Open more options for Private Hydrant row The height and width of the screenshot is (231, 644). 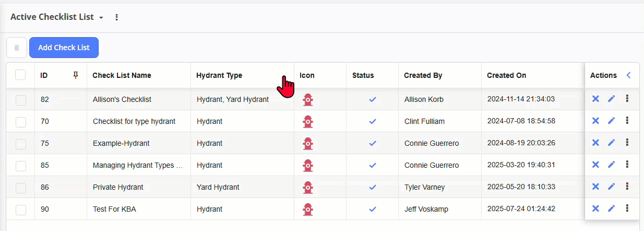627,187
